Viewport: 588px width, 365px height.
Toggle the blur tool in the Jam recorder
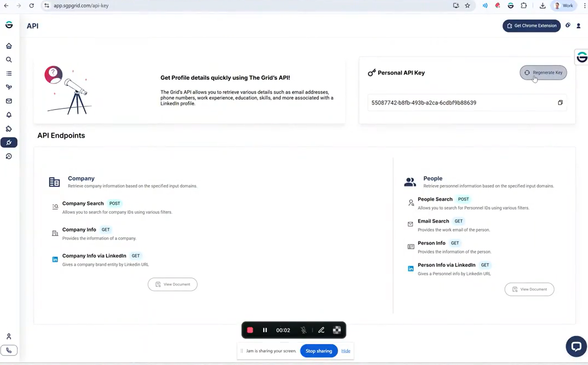pyautogui.click(x=337, y=330)
